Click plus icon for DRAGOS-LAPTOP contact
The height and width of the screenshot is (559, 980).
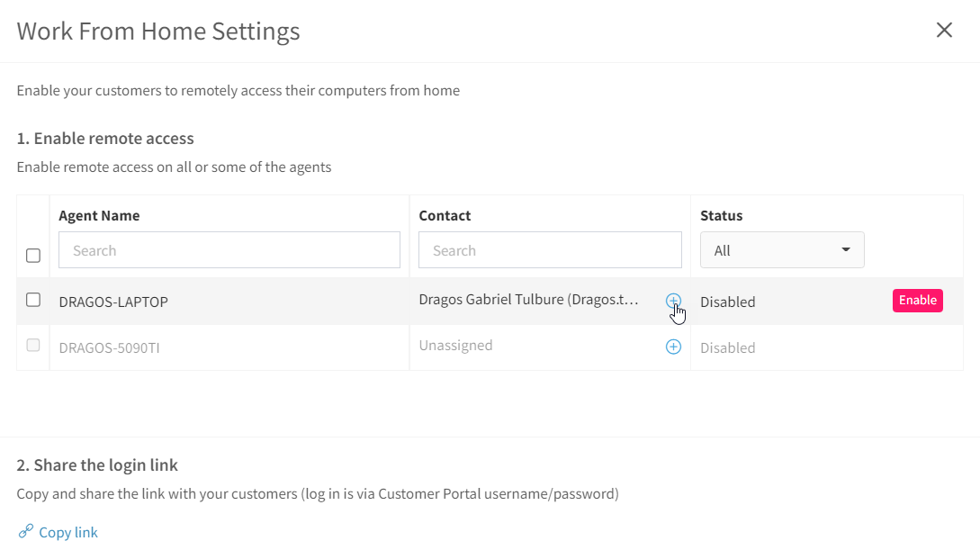[x=673, y=301]
